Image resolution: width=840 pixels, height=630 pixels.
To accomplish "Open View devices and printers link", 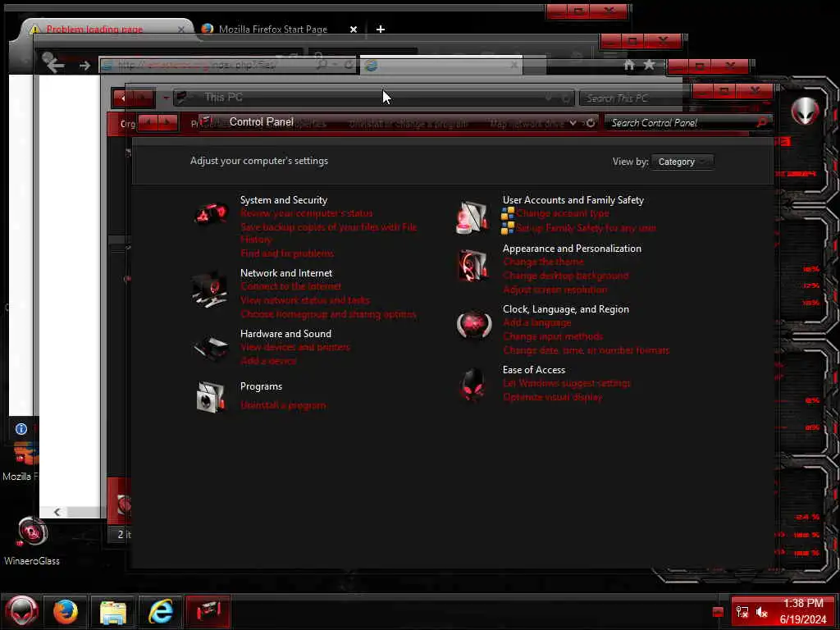I will click(x=295, y=347).
